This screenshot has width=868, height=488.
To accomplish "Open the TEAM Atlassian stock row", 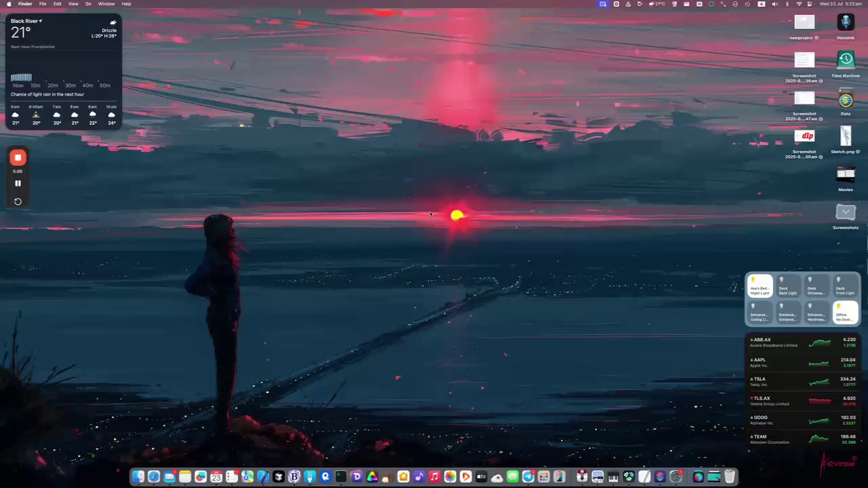I will coord(803,439).
